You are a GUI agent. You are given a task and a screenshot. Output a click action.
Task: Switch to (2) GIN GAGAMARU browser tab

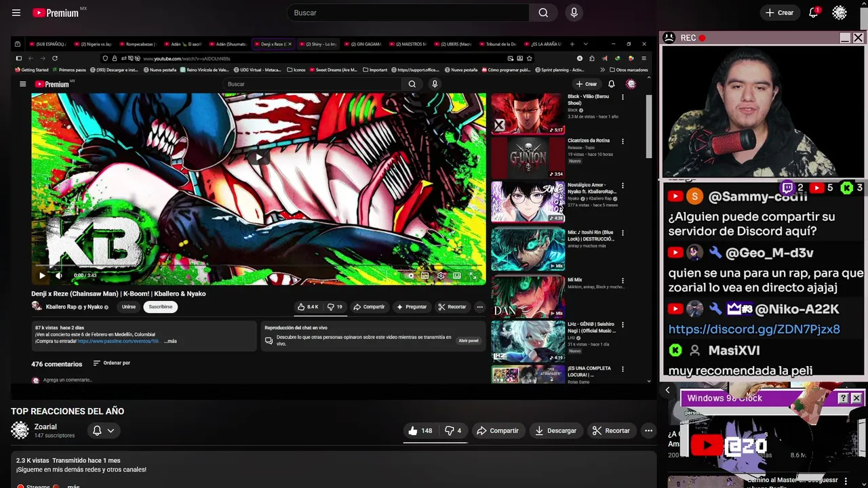coord(363,44)
